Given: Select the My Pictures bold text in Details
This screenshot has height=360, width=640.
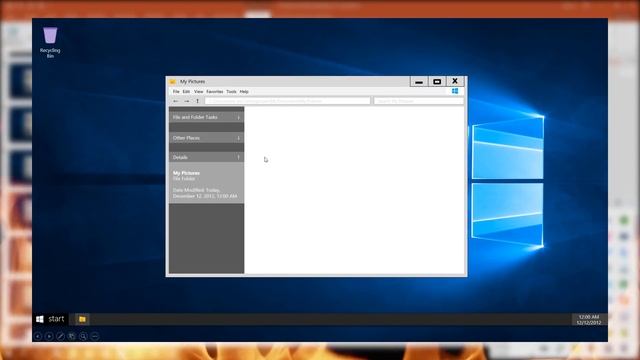Looking at the screenshot, I should (x=186, y=173).
